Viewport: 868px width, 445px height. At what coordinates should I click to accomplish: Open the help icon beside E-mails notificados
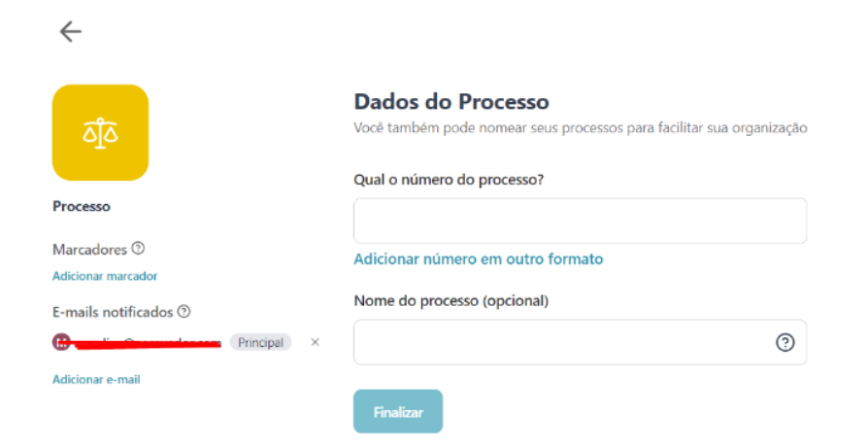(184, 312)
